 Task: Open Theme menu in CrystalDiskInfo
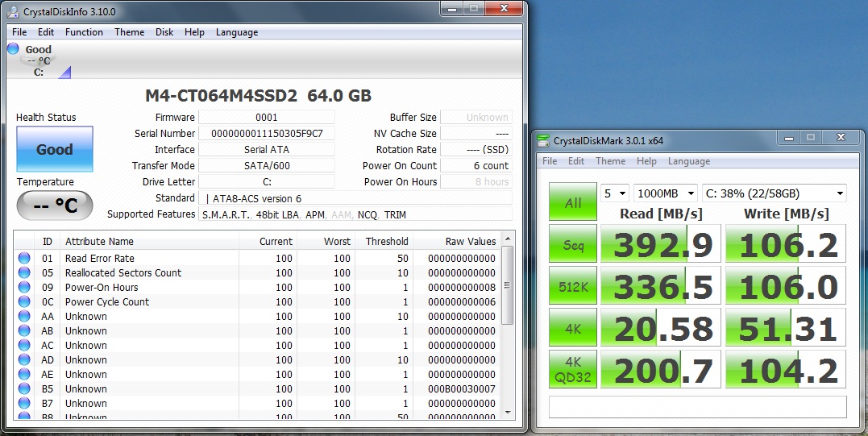[x=130, y=32]
